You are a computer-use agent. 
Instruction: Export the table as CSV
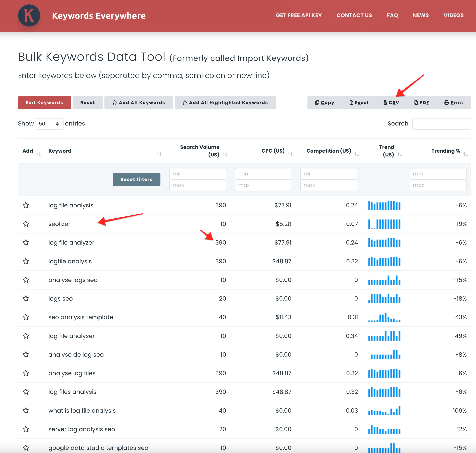click(x=391, y=103)
